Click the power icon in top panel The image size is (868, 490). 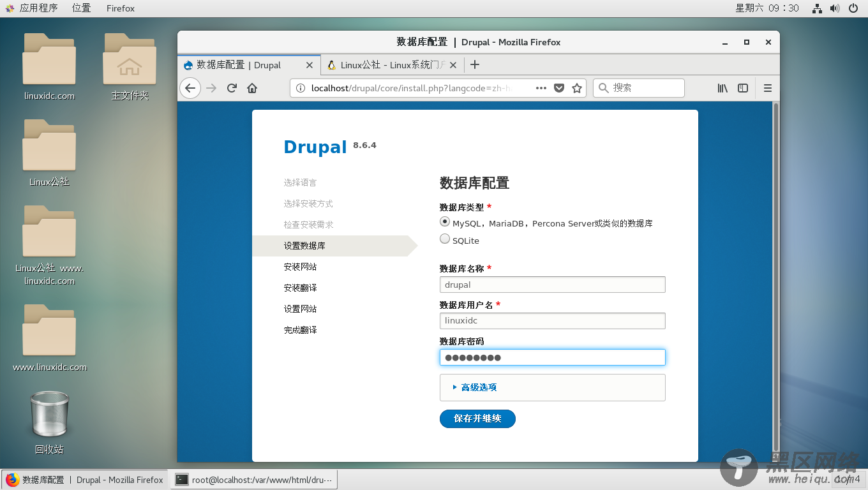pos(853,8)
